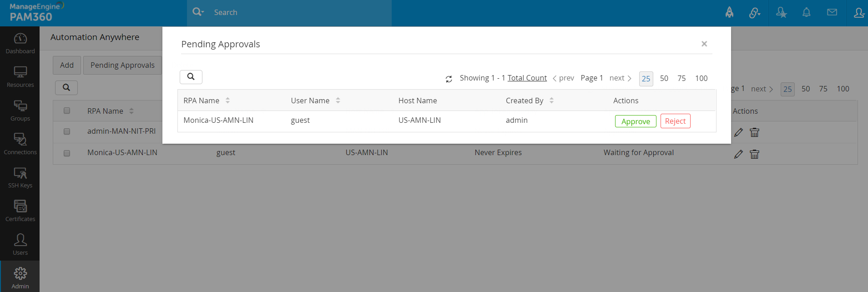Screen dimensions: 868x292
Task: Open Monica-US-AMN-LIN link in background table
Action: click(122, 152)
